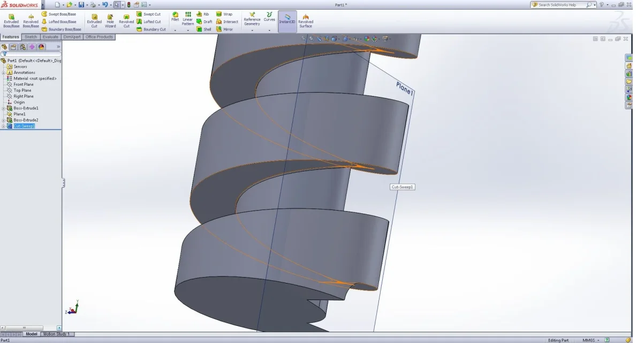The height and width of the screenshot is (343, 644).
Task: Switch to the Office Products tab
Action: point(100,37)
